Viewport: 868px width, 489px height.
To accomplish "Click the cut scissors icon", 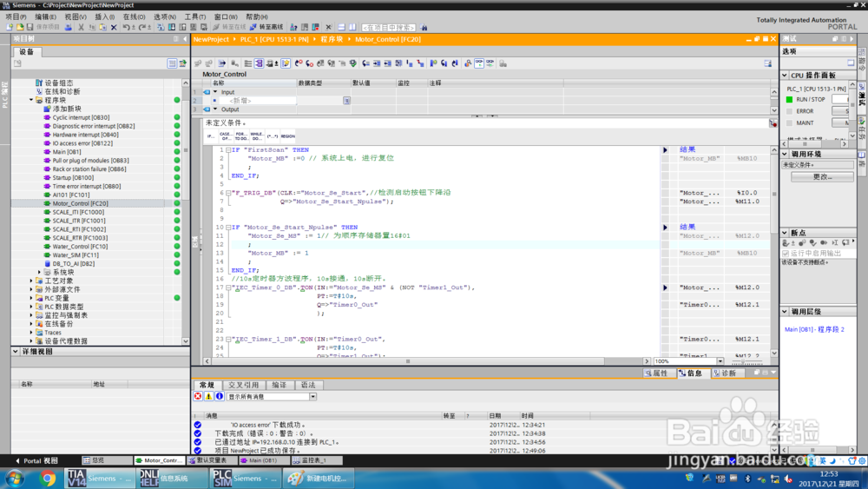I will pos(82,27).
